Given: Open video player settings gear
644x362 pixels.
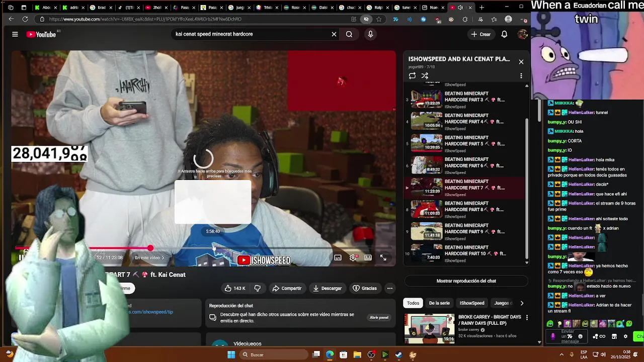Looking at the screenshot, I should coord(353,257).
